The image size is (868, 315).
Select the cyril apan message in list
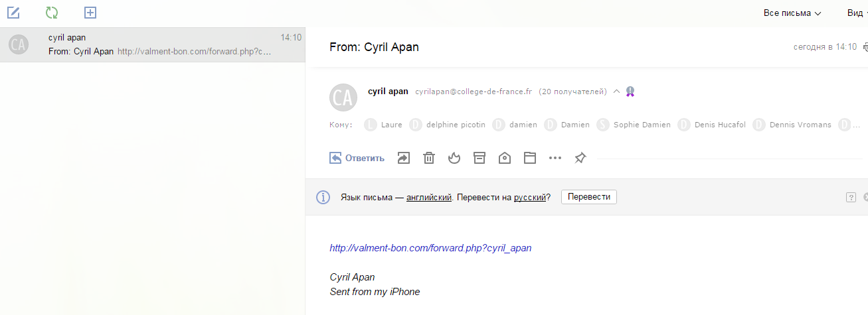pyautogui.click(x=153, y=44)
